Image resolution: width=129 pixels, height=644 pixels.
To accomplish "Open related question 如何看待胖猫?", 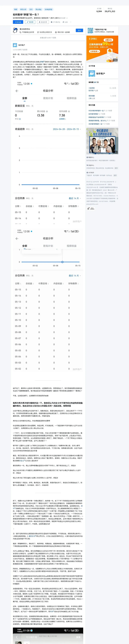I will (x=93, y=114).
